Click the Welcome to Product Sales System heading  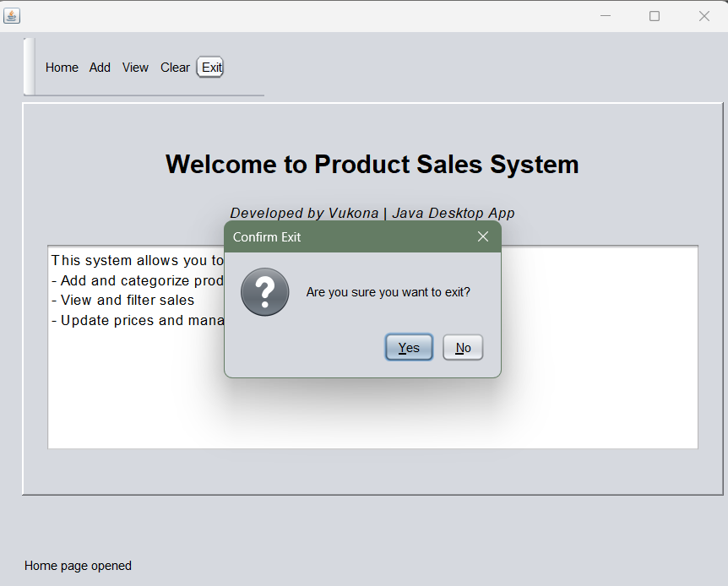click(372, 164)
